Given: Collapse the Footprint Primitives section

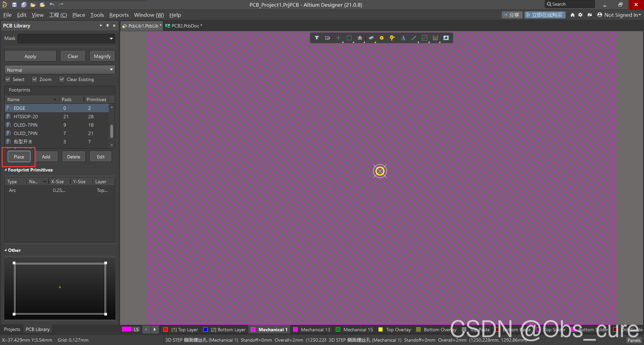Looking at the screenshot, I should coord(6,170).
